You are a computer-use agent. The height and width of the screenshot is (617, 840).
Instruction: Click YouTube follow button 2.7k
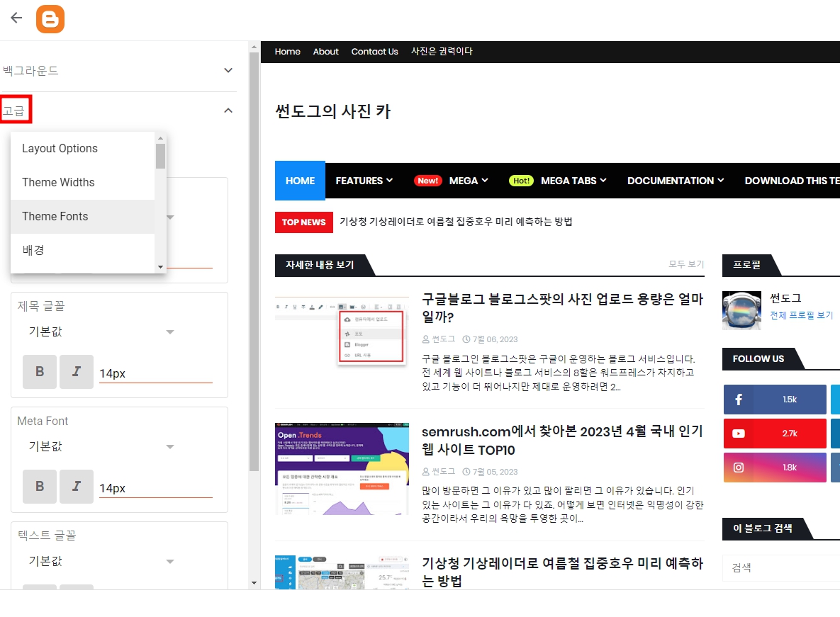pyautogui.click(x=775, y=434)
